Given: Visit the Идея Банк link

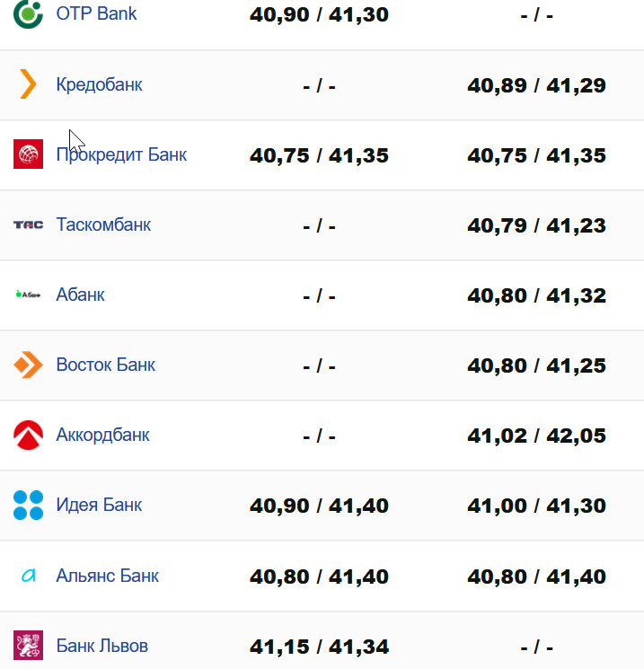Looking at the screenshot, I should point(99,505).
